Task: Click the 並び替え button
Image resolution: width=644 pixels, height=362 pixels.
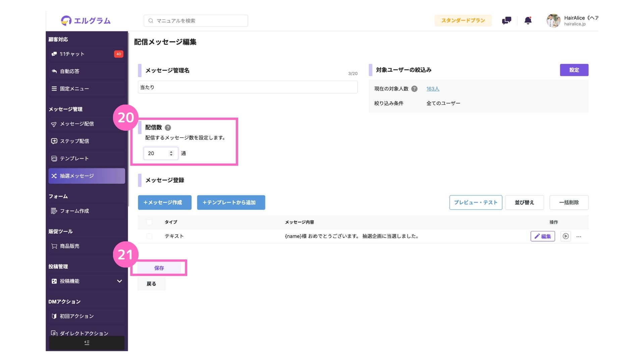Action: (524, 202)
